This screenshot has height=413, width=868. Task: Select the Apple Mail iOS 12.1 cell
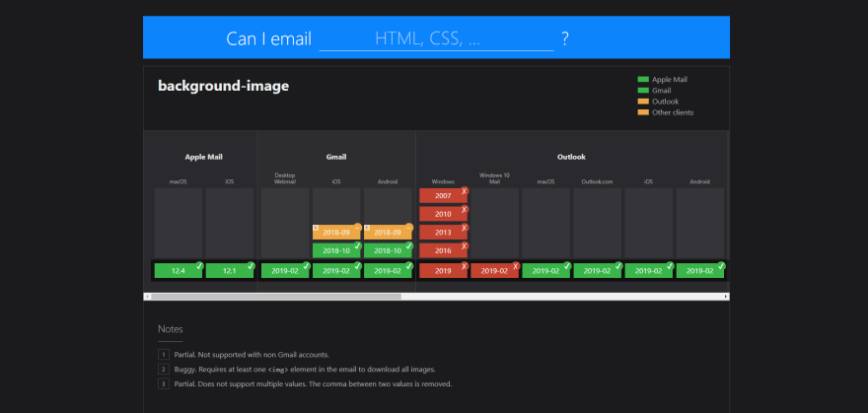pyautogui.click(x=230, y=271)
